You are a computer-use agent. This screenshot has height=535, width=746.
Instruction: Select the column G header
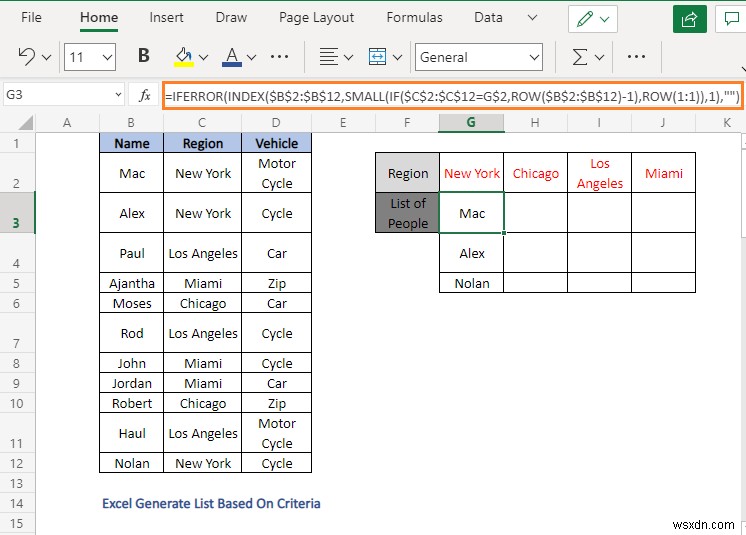point(471,123)
